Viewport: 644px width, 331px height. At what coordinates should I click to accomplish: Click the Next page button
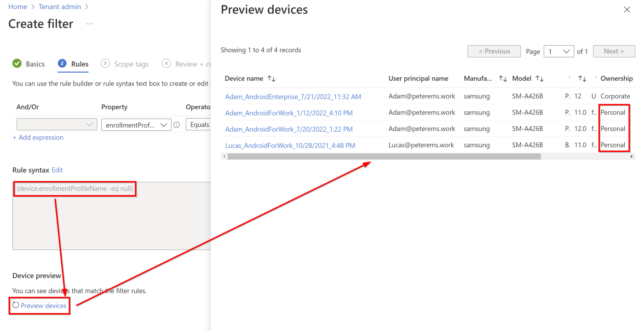pos(614,52)
